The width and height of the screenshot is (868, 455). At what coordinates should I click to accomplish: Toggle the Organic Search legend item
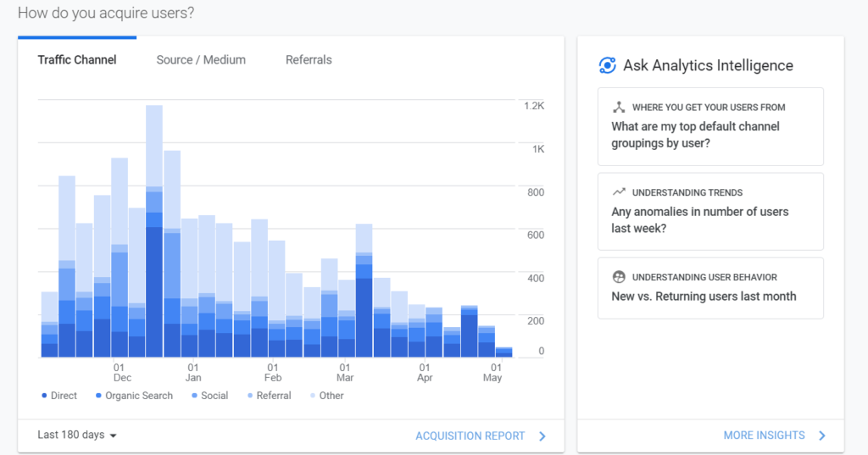pyautogui.click(x=134, y=396)
